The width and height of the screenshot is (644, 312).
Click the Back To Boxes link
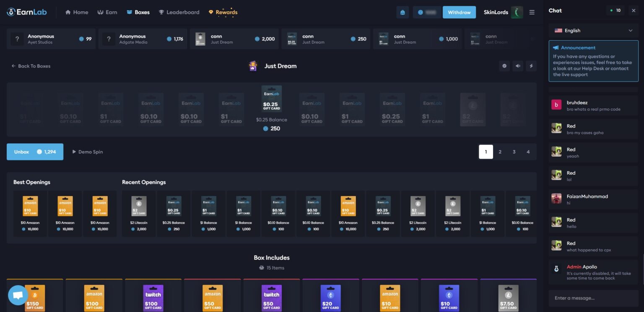coord(31,66)
